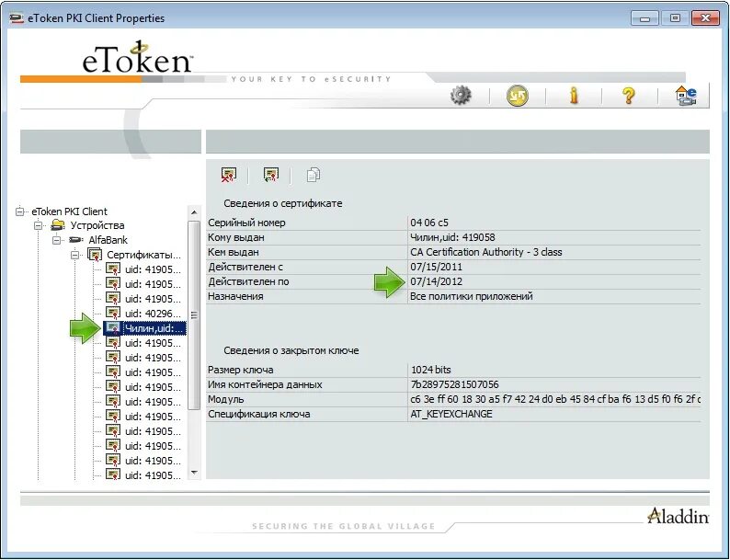Click valid-from date 07/15/2011
Screen dimensions: 730x560
coord(436,268)
